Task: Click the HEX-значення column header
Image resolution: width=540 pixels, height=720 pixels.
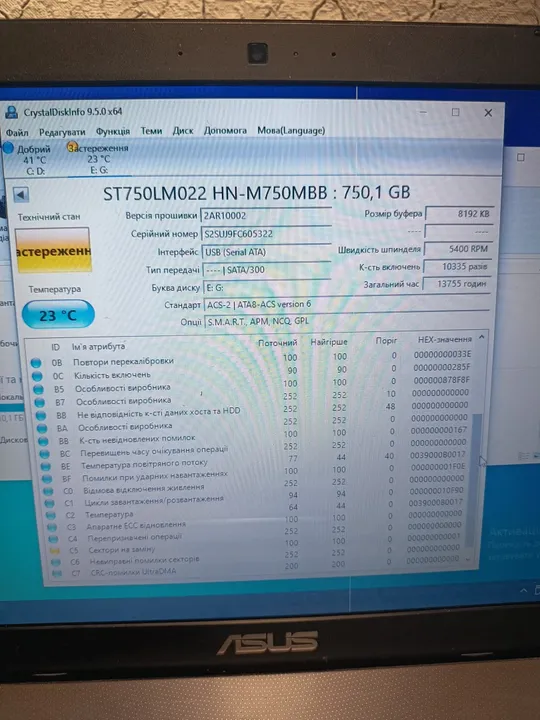Action: coord(444,339)
